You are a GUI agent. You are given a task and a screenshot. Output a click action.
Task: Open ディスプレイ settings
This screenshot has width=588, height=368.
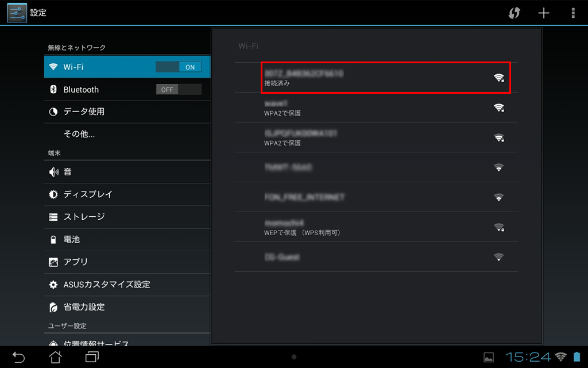[x=127, y=194]
